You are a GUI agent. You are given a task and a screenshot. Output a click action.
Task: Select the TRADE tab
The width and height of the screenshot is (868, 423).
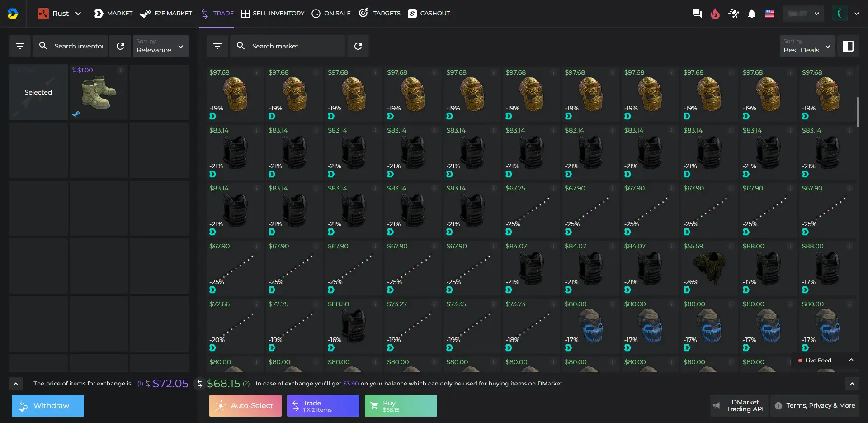pyautogui.click(x=217, y=14)
